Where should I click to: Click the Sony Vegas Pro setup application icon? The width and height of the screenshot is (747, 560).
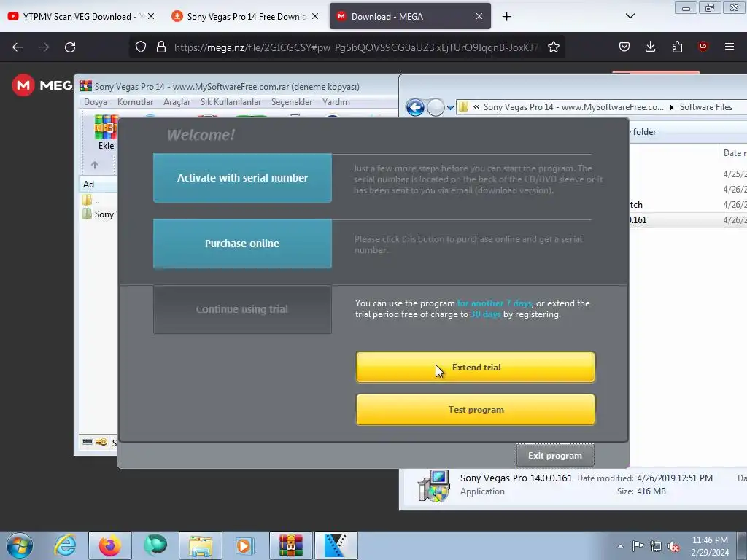point(433,485)
